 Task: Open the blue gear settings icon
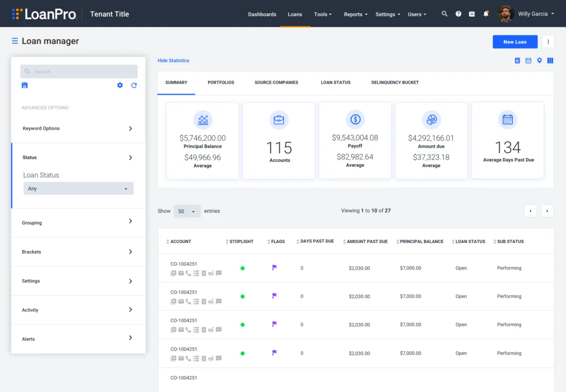coord(120,85)
